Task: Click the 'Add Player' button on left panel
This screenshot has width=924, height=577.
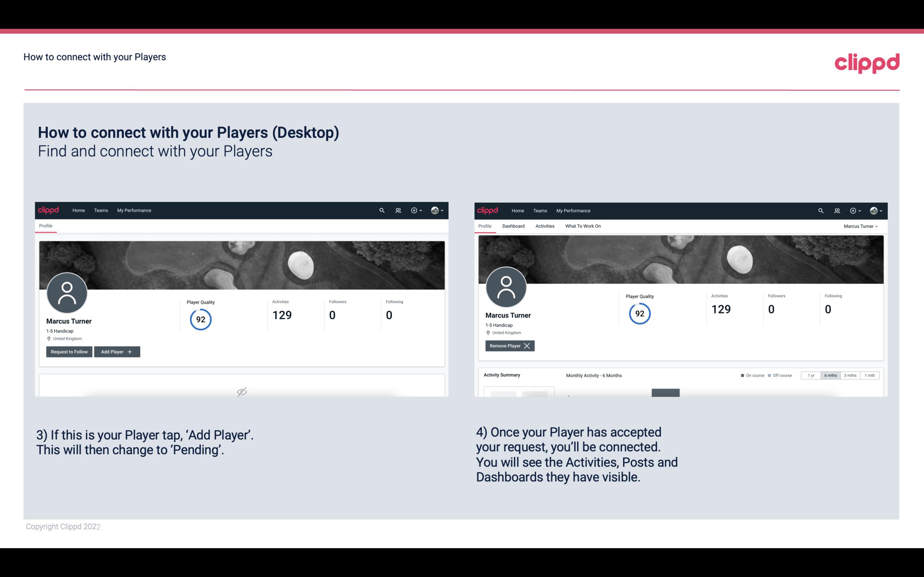Action: [116, 351]
